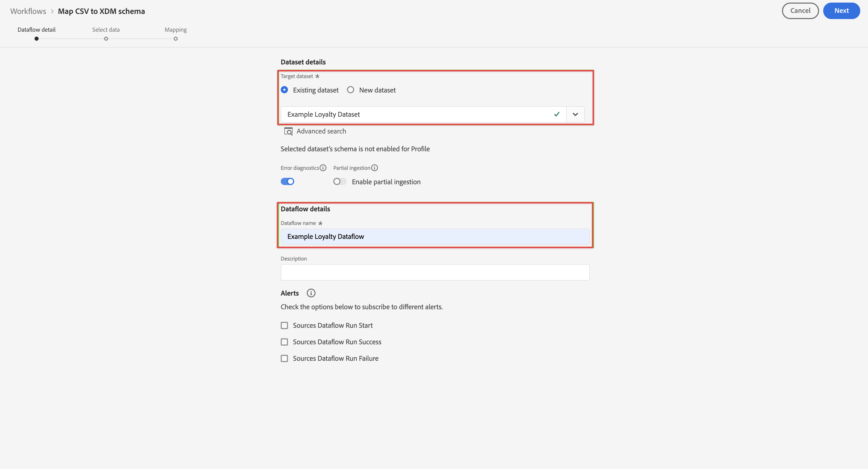Select the Existing dataset radio button

click(x=284, y=90)
